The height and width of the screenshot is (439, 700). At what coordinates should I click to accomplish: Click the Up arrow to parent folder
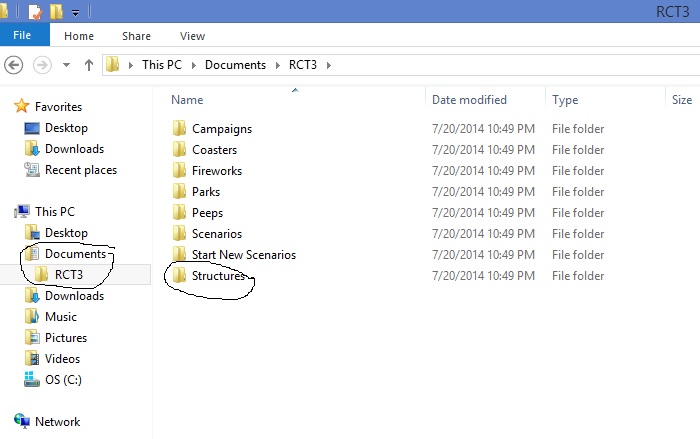89,65
